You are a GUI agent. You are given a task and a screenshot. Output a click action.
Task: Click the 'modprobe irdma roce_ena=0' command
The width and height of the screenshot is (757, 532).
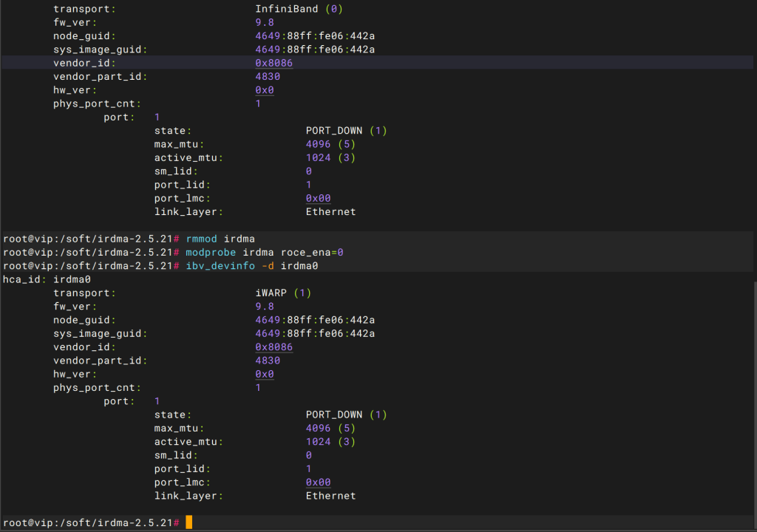(265, 252)
